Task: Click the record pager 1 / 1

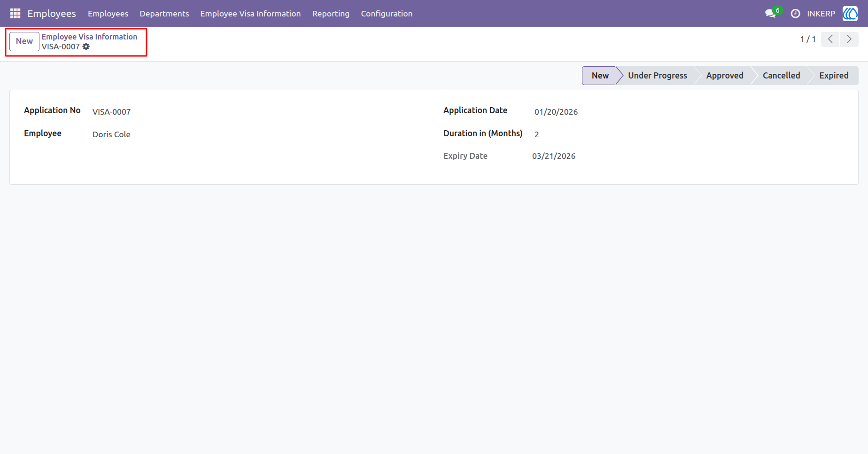Action: click(808, 39)
